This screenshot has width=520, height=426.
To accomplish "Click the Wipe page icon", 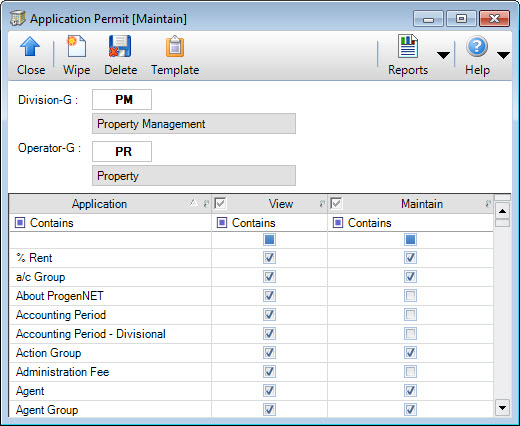I will tap(76, 46).
